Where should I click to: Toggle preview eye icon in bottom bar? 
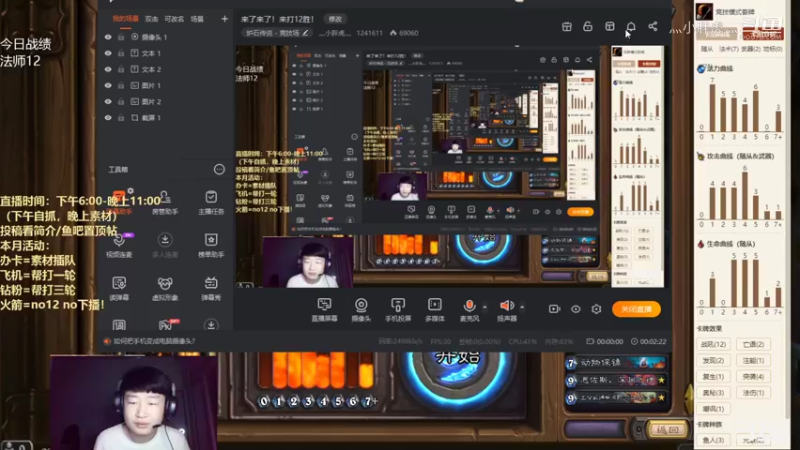click(576, 309)
